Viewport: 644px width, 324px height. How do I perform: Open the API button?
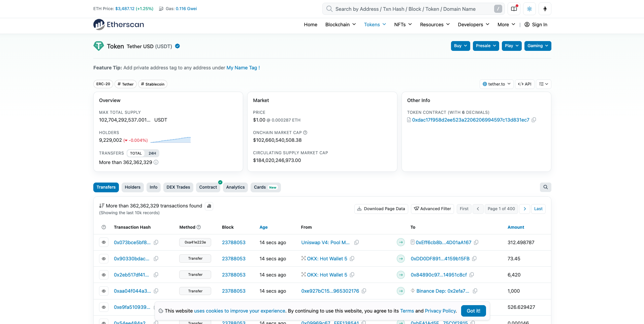(525, 84)
